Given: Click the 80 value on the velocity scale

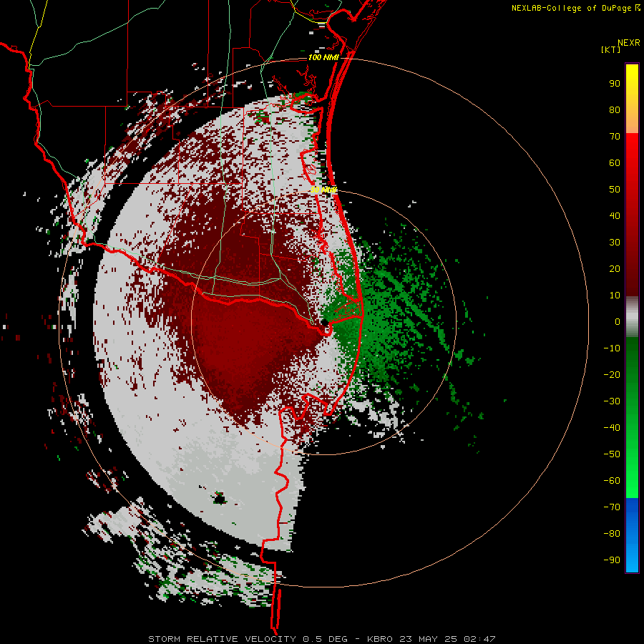Looking at the screenshot, I should click(615, 110).
